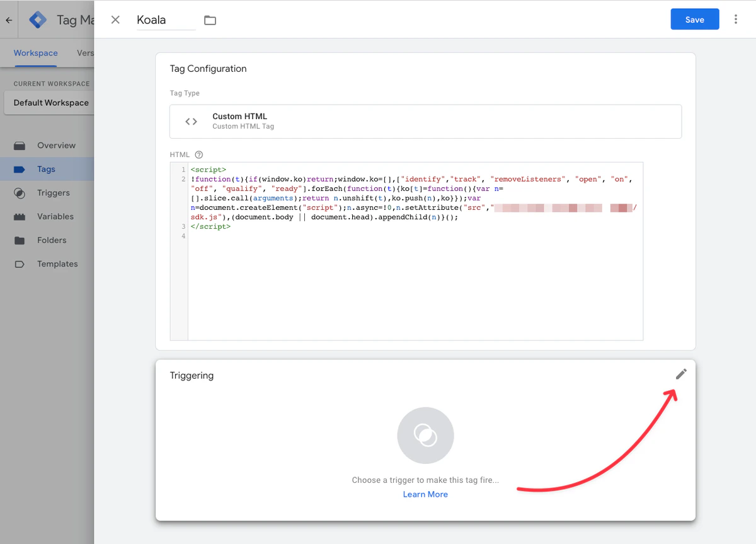This screenshot has width=756, height=544.
Task: Click the closing </script> line in the code
Action: [x=210, y=226]
